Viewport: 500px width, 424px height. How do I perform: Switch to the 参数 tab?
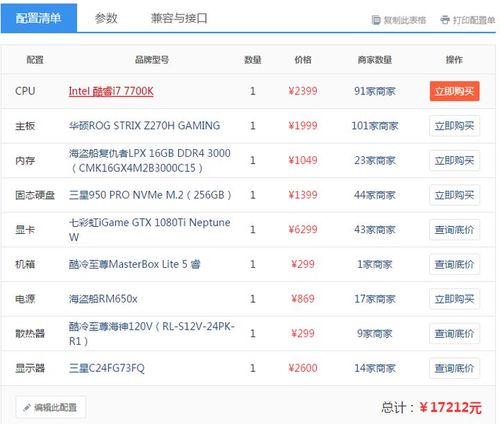pyautogui.click(x=106, y=18)
